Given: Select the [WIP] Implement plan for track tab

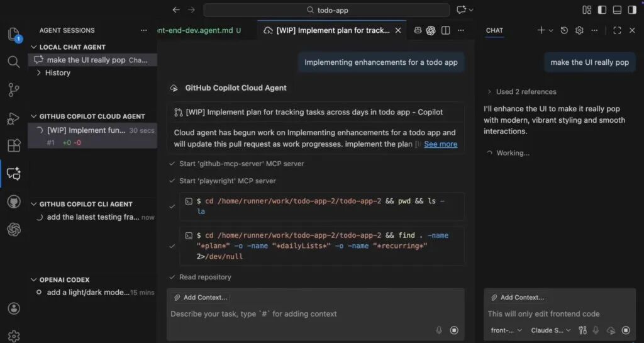Looking at the screenshot, I should pos(332,30).
